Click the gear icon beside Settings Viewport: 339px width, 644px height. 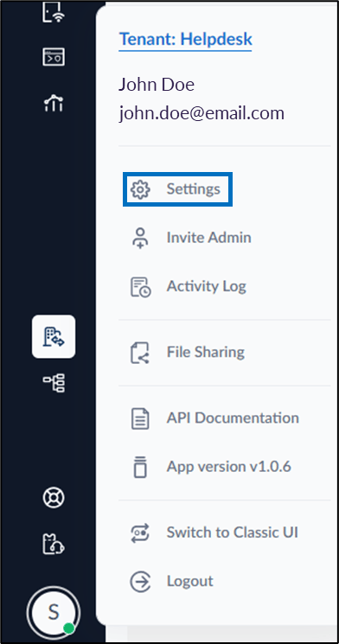point(141,189)
